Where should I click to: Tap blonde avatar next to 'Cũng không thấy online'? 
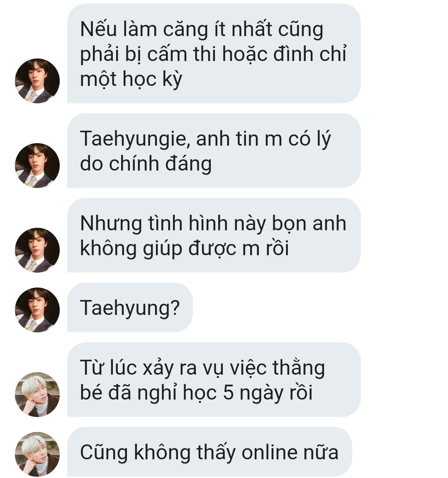coord(37,454)
